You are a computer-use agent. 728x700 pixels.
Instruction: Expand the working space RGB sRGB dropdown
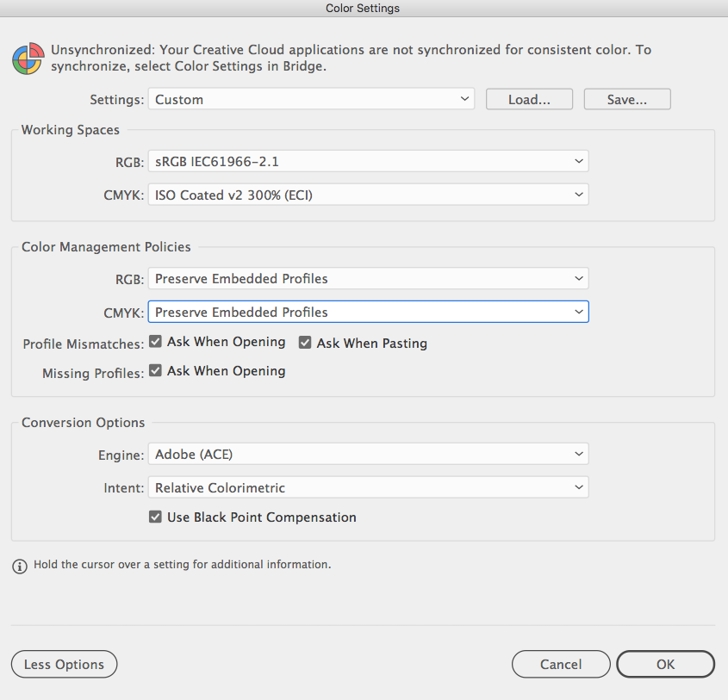click(368, 161)
